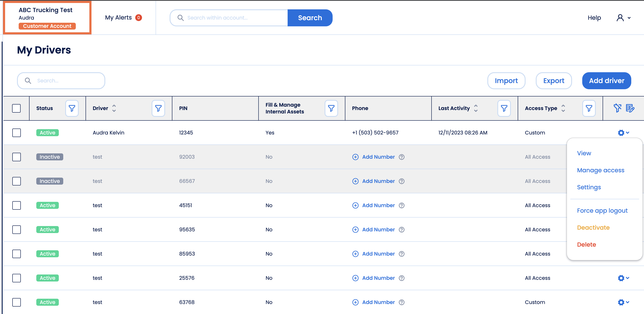Sort by Driver column arrows
The height and width of the screenshot is (314, 644).
[x=114, y=108]
